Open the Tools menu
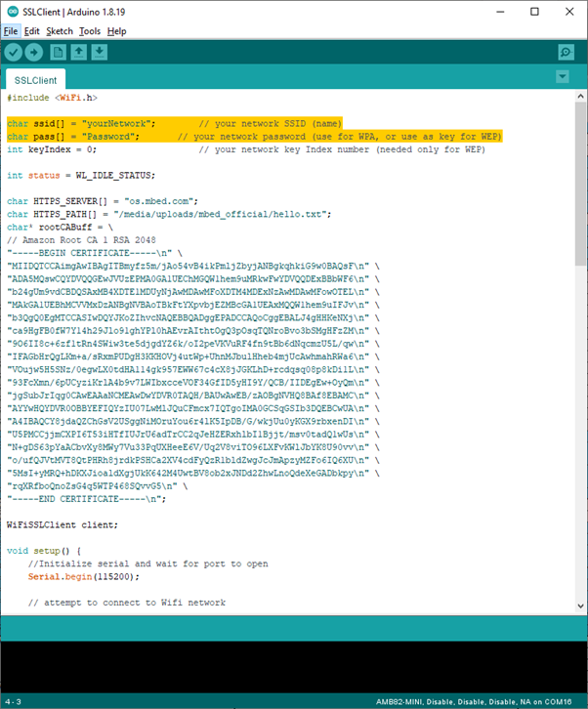588x709 pixels. 90,31
